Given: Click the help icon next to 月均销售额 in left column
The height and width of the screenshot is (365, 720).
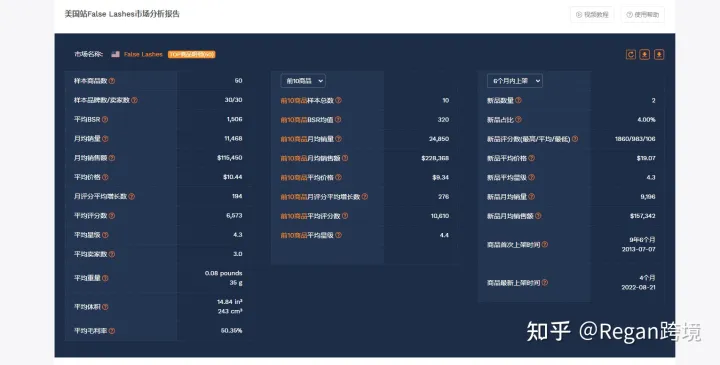Looking at the screenshot, I should tap(112, 158).
